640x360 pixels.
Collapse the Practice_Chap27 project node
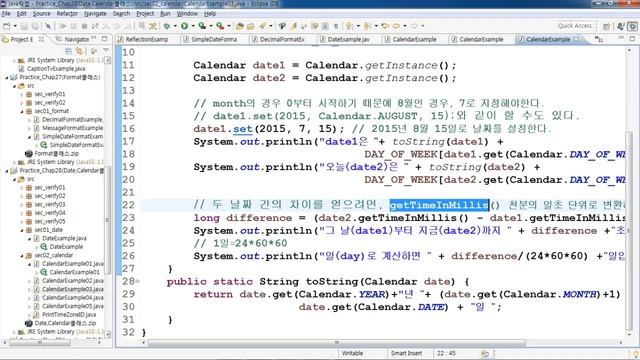click(7, 77)
